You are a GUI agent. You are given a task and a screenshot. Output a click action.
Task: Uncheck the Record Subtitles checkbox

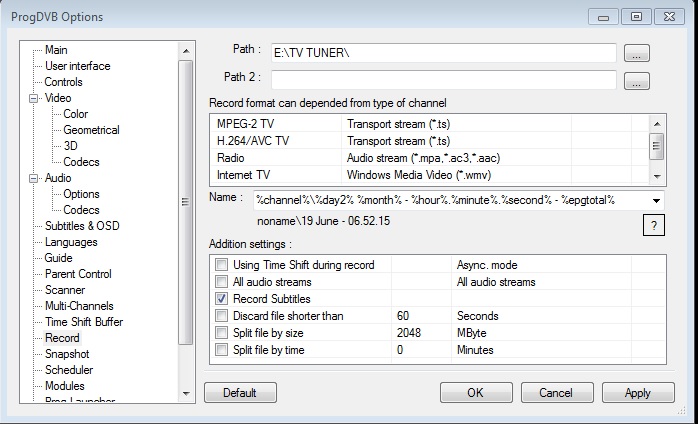[221, 299]
